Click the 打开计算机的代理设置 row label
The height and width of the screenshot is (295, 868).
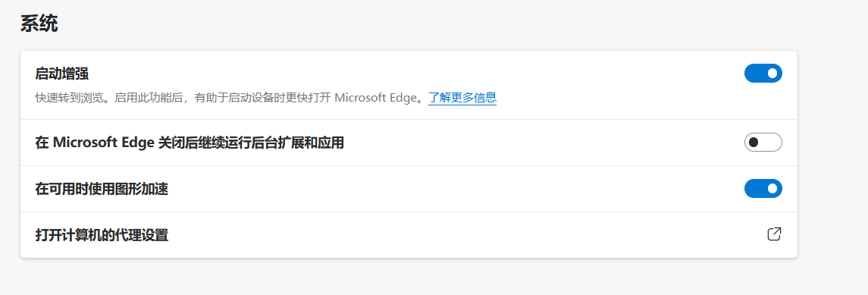tap(102, 235)
